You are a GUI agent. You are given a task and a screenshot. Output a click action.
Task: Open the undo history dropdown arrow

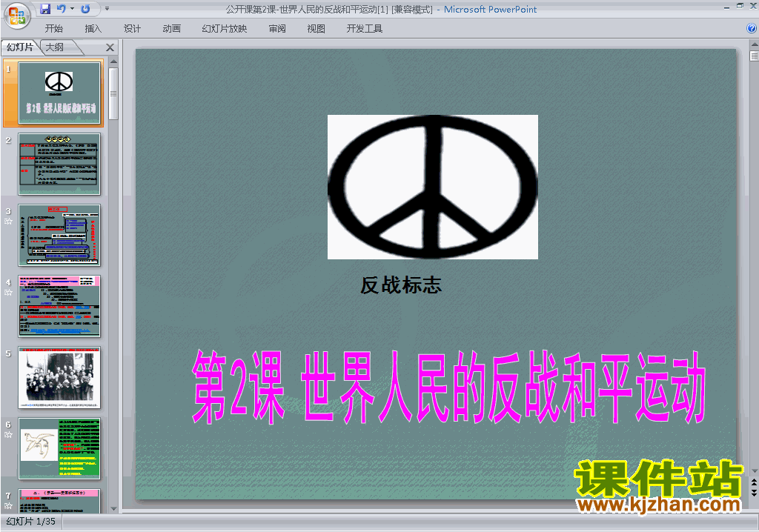pos(72,9)
